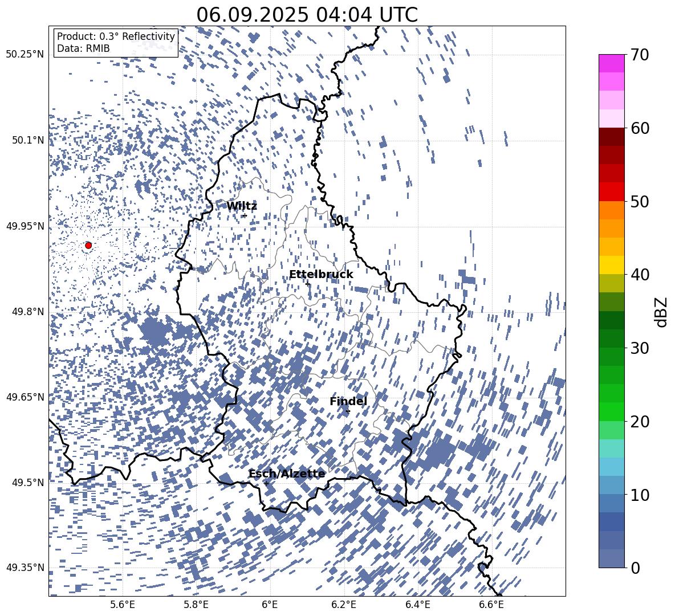Click the bright green colorbar segment at 20
The width and height of the screenshot is (675, 616).
click(x=611, y=411)
